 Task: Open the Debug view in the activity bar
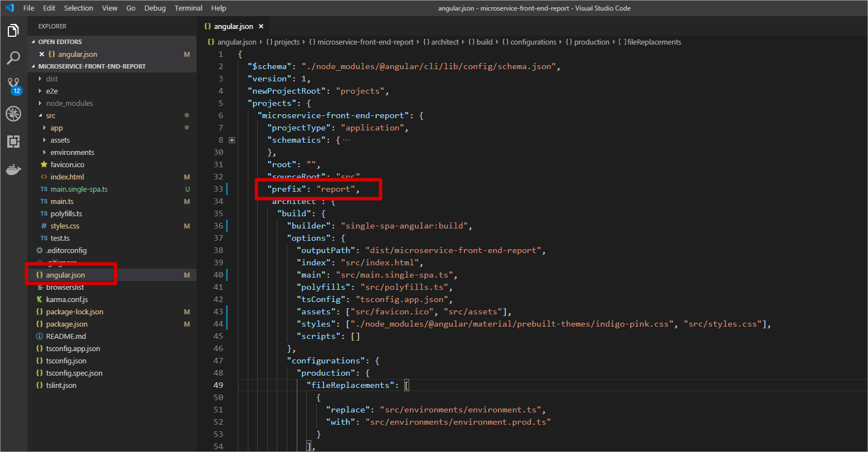click(x=13, y=114)
